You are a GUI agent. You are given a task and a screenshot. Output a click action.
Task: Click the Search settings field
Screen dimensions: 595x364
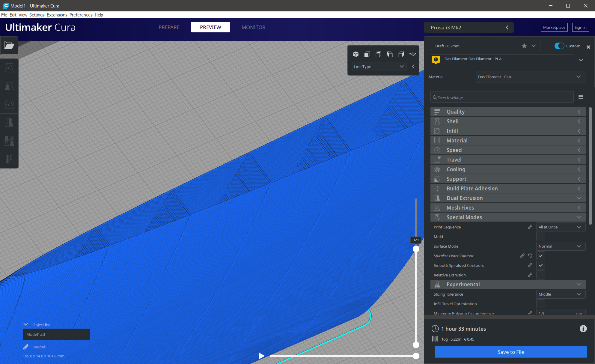(x=502, y=97)
